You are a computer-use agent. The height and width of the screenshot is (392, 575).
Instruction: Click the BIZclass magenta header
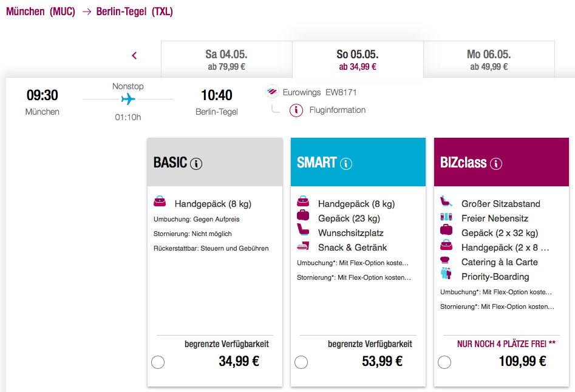[502, 162]
